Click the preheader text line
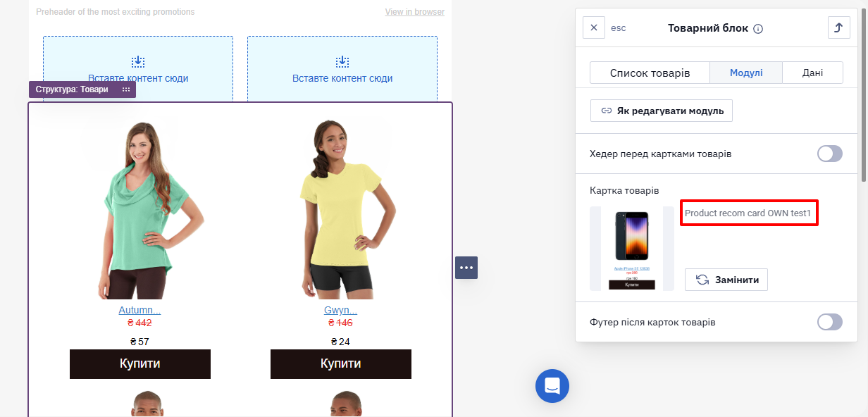 (x=116, y=12)
